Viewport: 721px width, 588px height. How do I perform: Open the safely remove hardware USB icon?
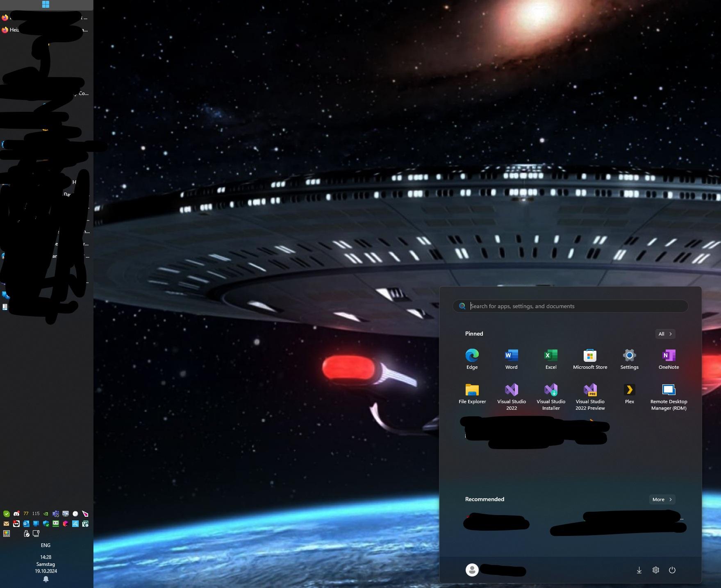[27, 534]
